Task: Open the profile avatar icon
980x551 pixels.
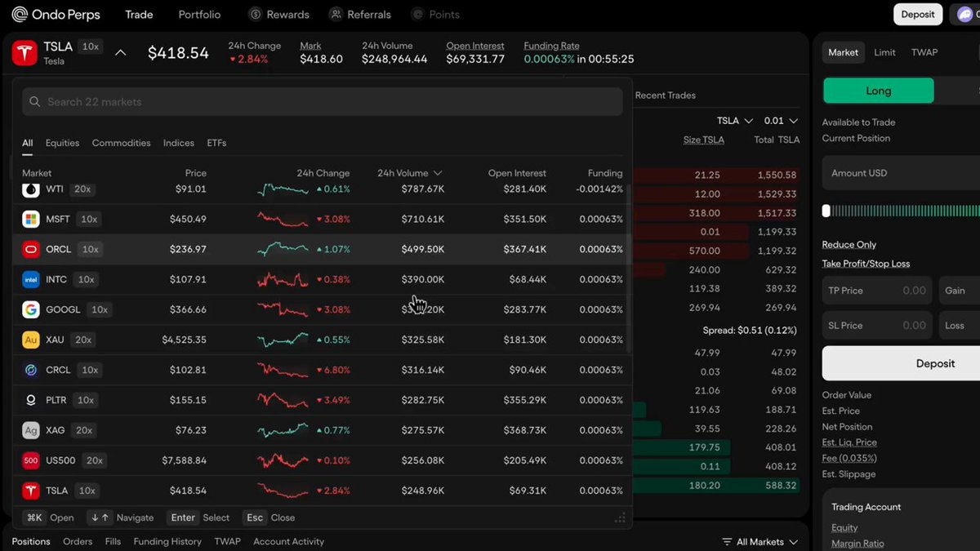Action: point(965,14)
